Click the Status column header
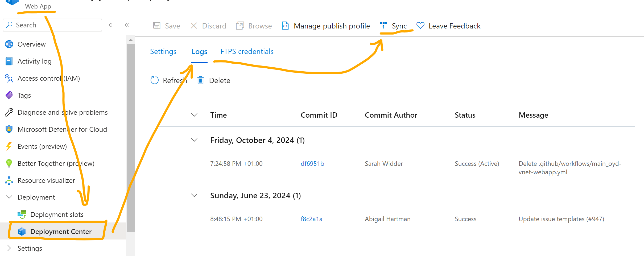The image size is (644, 256). pyautogui.click(x=465, y=115)
